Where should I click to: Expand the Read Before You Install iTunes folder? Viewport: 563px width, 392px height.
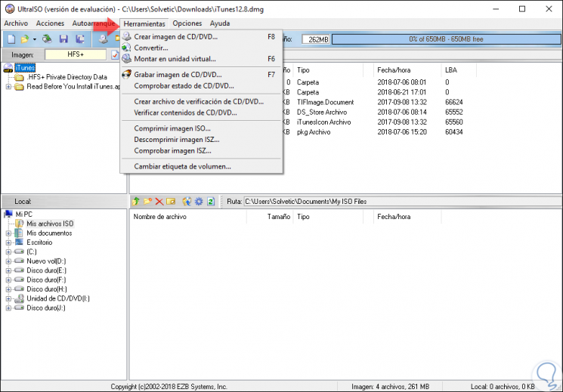tap(8, 87)
